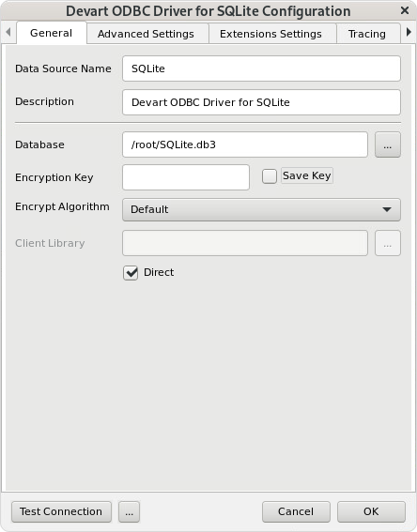Click the Save Key label
The height and width of the screenshot is (532, 417).
307,175
